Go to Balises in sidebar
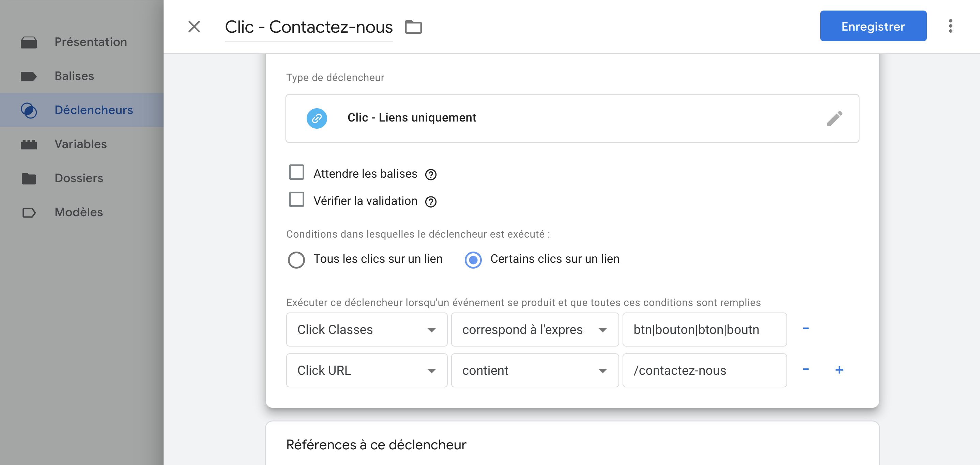The height and width of the screenshot is (465, 980). [x=74, y=76]
